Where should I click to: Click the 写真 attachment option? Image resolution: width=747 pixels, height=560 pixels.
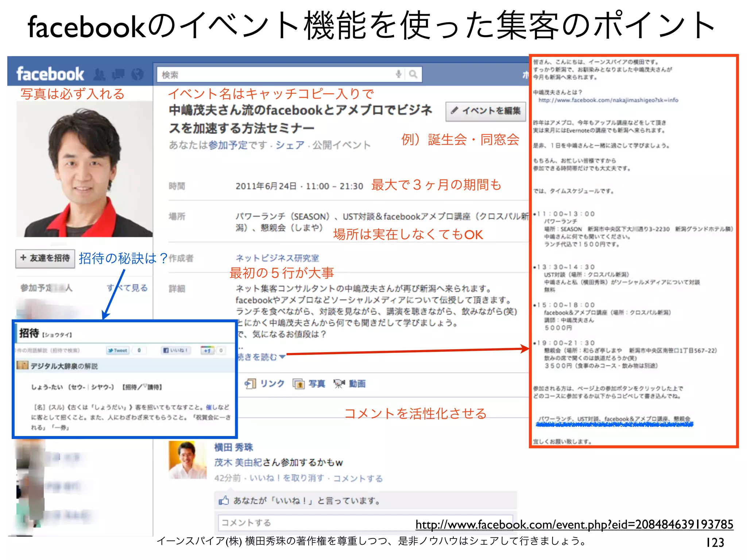click(x=309, y=384)
